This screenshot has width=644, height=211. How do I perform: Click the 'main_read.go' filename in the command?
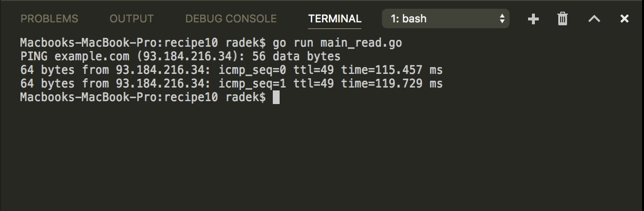click(361, 43)
